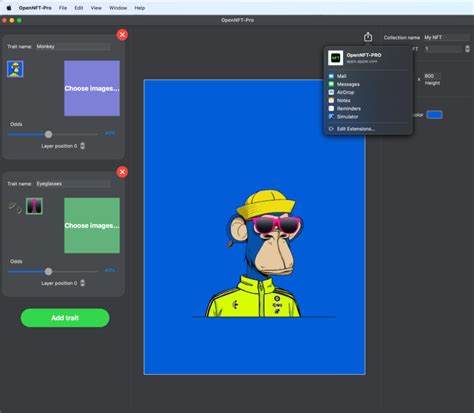Click the Edit Extensions icon
Viewport: 474px width, 413px height.
[x=331, y=129]
